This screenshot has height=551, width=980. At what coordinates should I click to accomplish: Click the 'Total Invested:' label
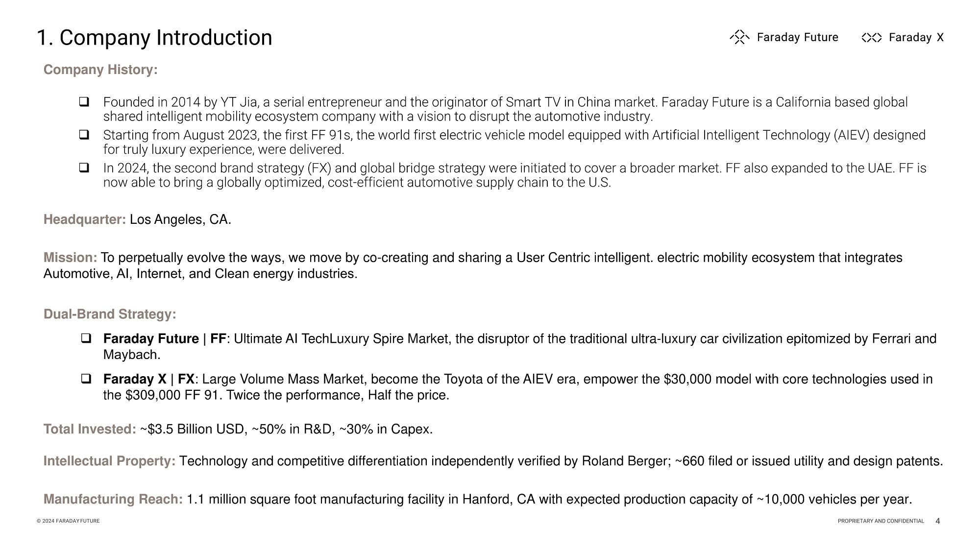click(x=90, y=429)
